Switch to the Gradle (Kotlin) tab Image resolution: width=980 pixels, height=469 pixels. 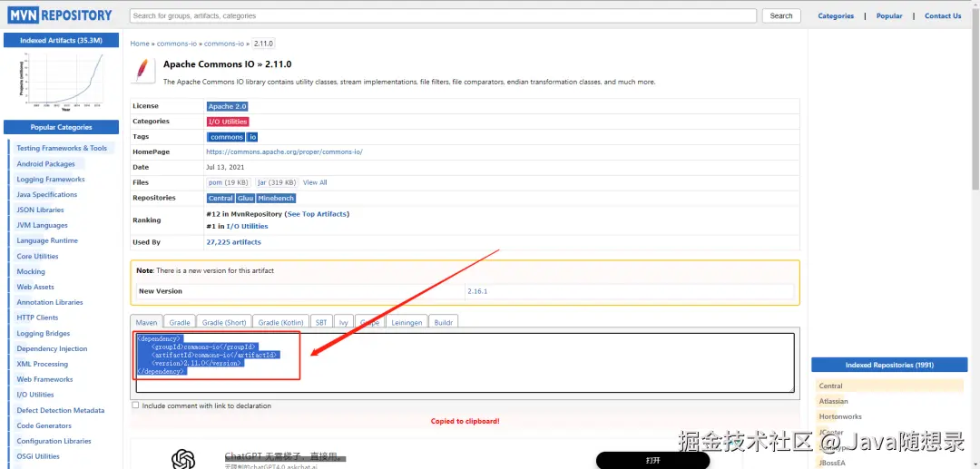point(280,322)
